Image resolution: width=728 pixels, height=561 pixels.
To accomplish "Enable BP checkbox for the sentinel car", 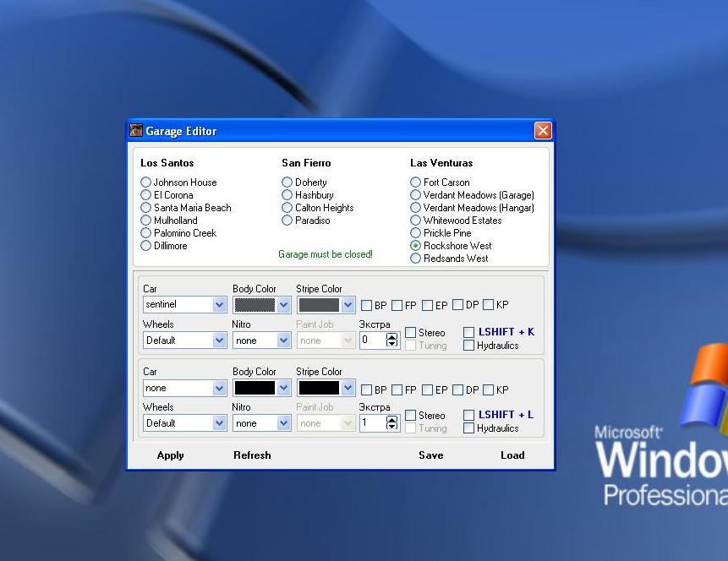I will pyautogui.click(x=367, y=306).
